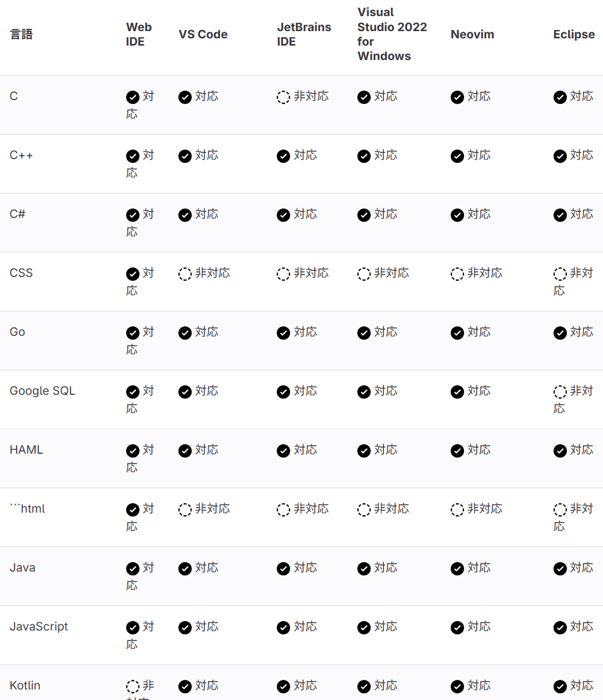Screen dimensions: 603x700
Task: Click the dashed circle for Google SQL in Eclipse
Action: pyautogui.click(x=560, y=392)
